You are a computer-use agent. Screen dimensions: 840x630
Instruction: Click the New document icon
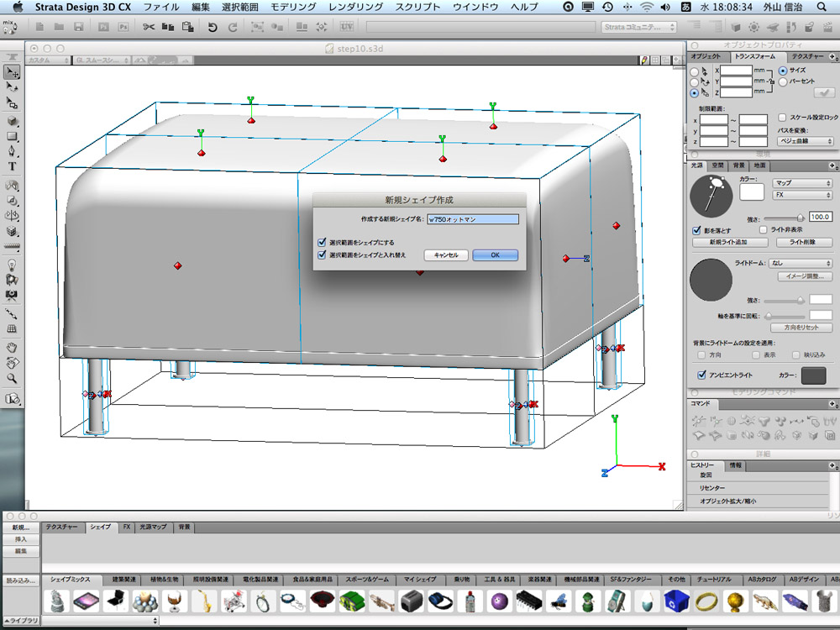pyautogui.click(x=39, y=27)
